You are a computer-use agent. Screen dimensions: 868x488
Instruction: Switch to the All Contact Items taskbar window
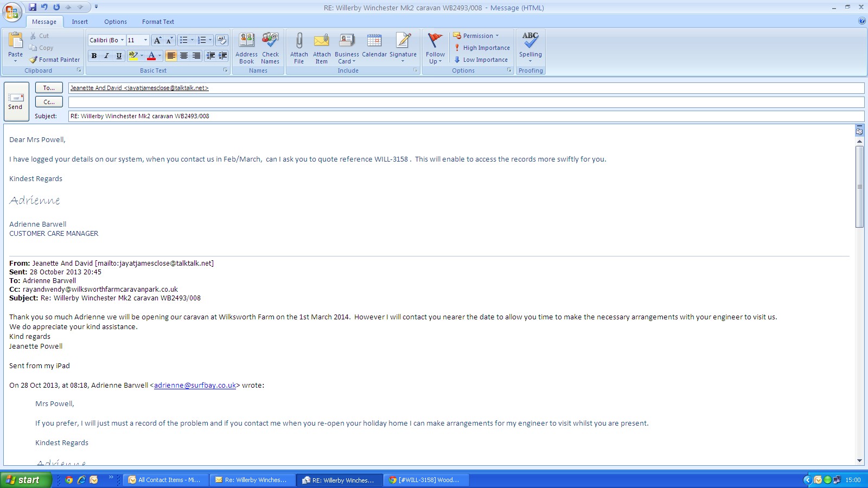[165, 480]
